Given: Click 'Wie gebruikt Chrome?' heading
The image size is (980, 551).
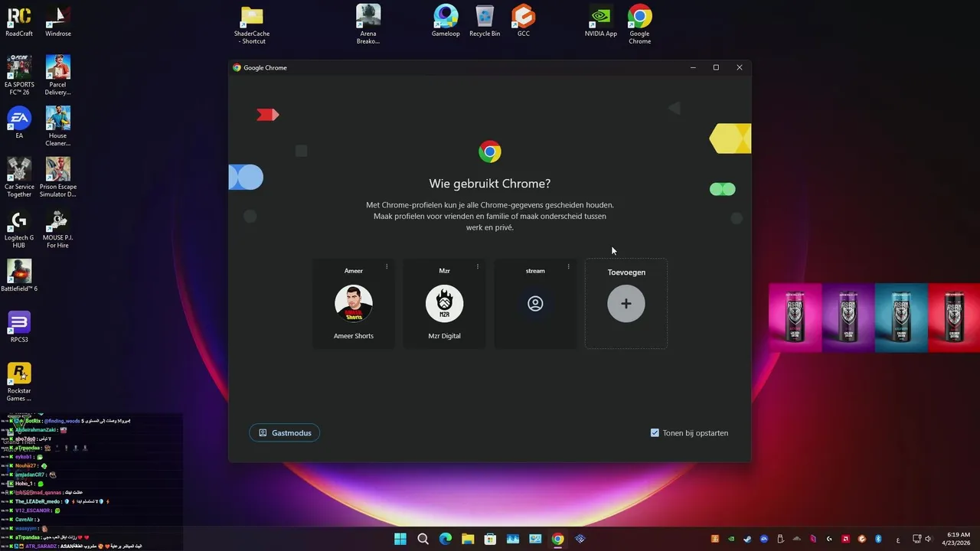Looking at the screenshot, I should (x=490, y=184).
